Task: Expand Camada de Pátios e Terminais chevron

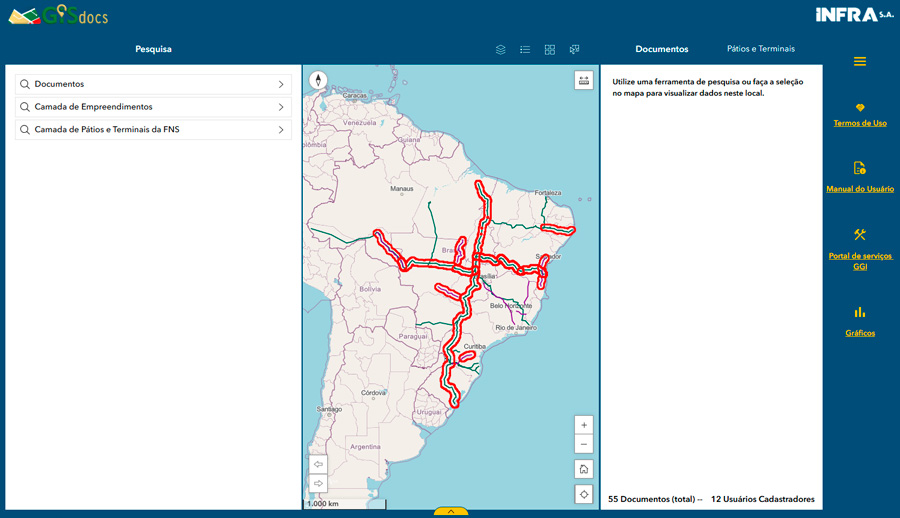Action: pyautogui.click(x=281, y=130)
